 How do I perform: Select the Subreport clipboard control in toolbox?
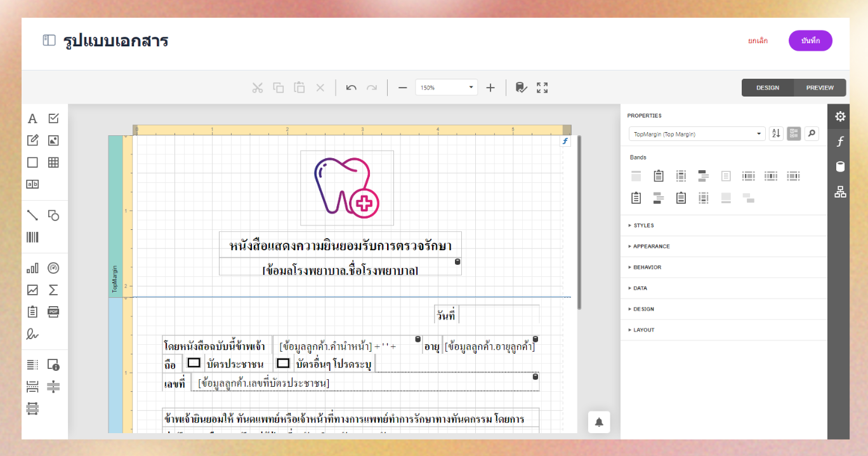(32, 312)
